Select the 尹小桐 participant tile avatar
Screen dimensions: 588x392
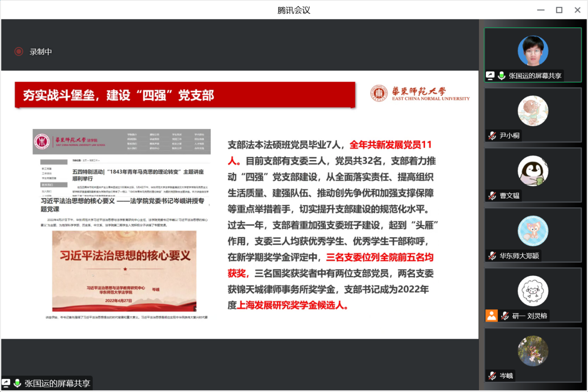click(x=533, y=111)
